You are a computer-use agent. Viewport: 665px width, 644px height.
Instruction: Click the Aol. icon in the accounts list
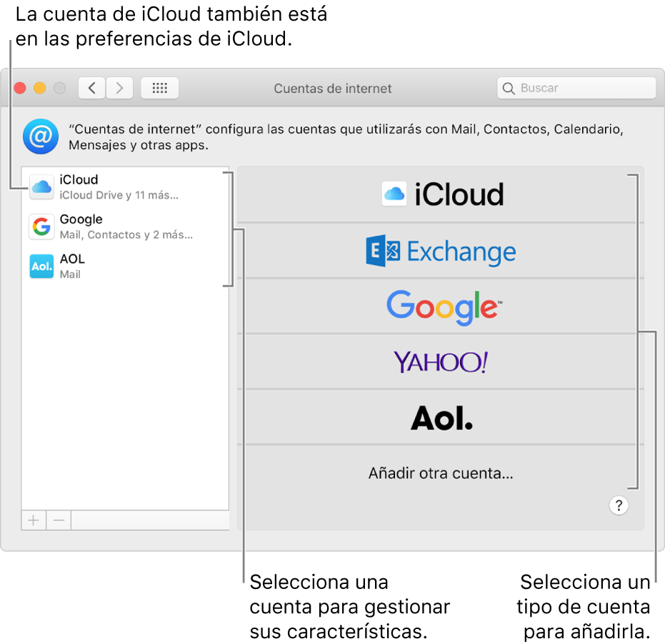pyautogui.click(x=41, y=266)
